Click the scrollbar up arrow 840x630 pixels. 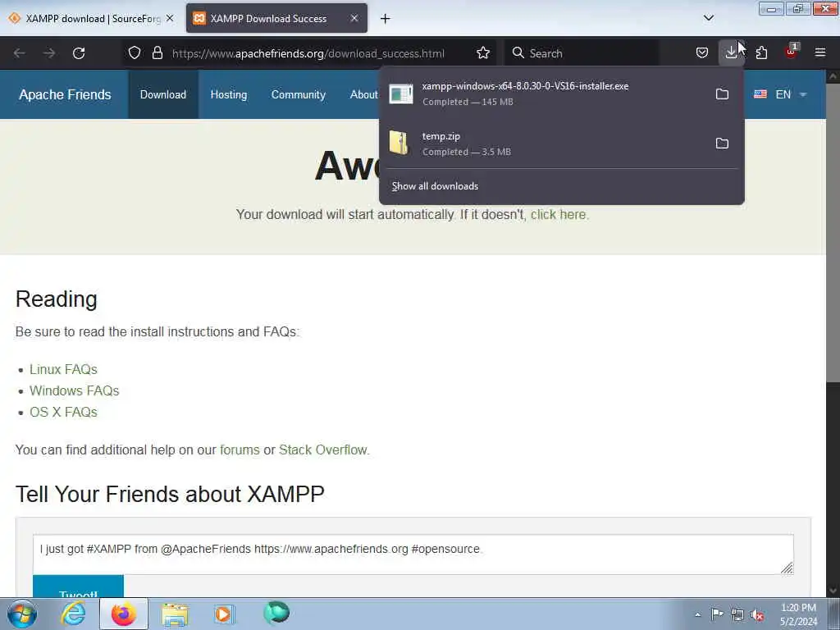[x=833, y=76]
